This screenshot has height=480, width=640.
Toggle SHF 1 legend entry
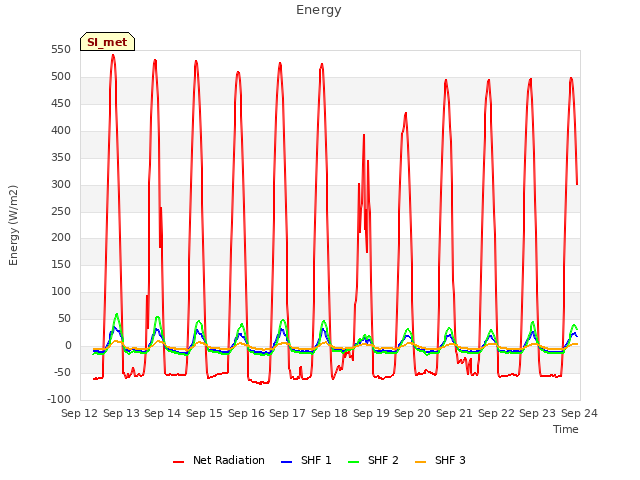click(306, 460)
